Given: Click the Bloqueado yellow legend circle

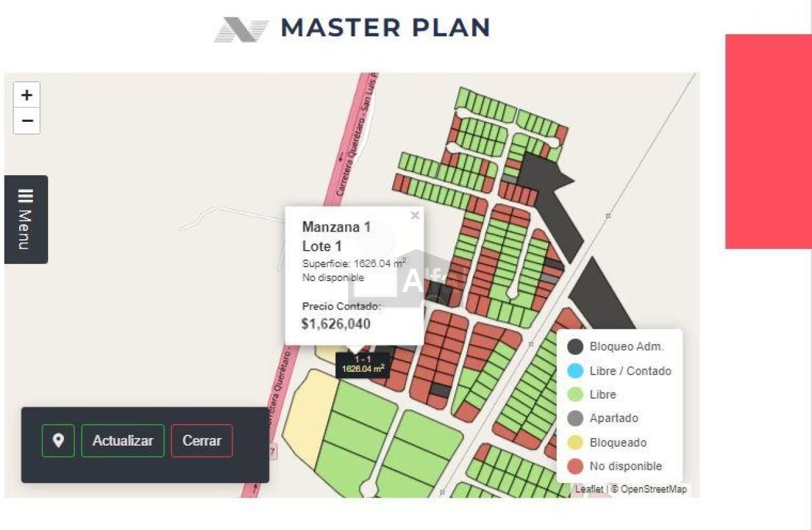Looking at the screenshot, I should click(575, 442).
